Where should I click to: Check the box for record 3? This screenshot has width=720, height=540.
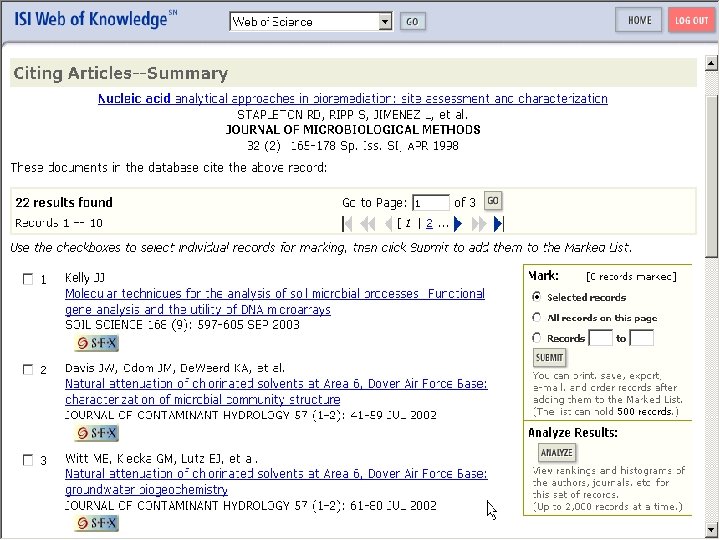[28, 460]
